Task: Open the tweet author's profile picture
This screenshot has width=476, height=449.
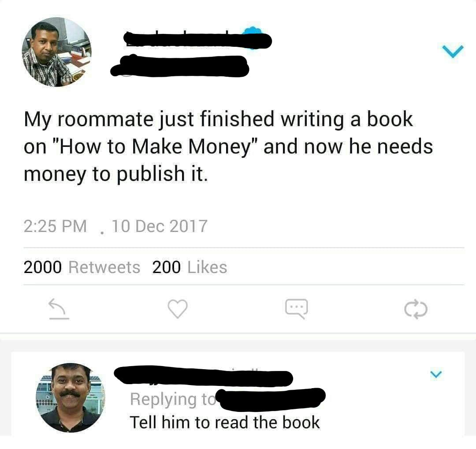Action: coord(57,52)
